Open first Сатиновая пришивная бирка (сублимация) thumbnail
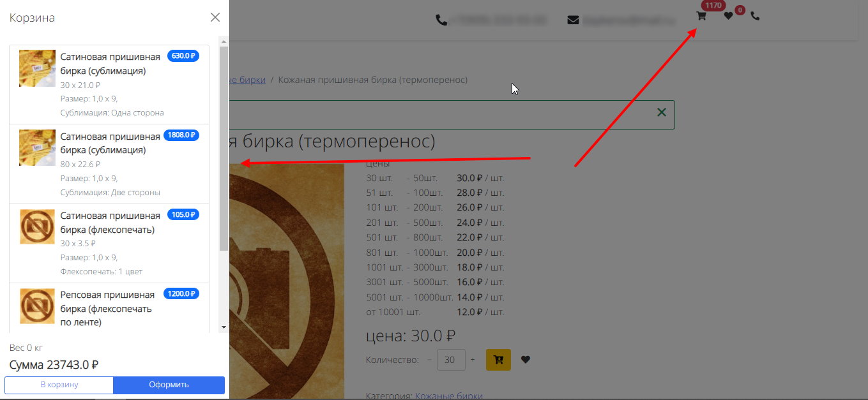868x400 pixels. pyautogui.click(x=37, y=68)
